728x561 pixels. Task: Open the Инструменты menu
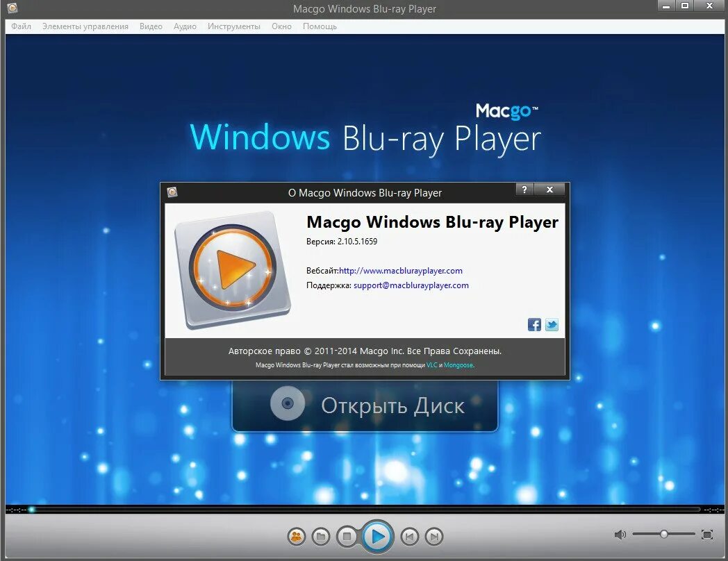point(234,26)
